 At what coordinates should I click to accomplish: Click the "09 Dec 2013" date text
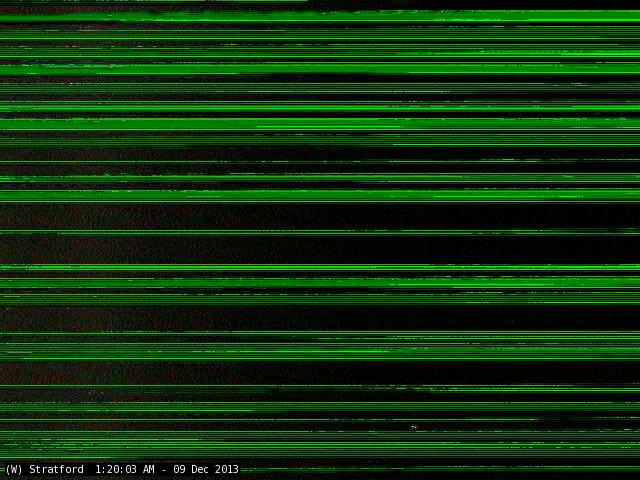point(206,469)
